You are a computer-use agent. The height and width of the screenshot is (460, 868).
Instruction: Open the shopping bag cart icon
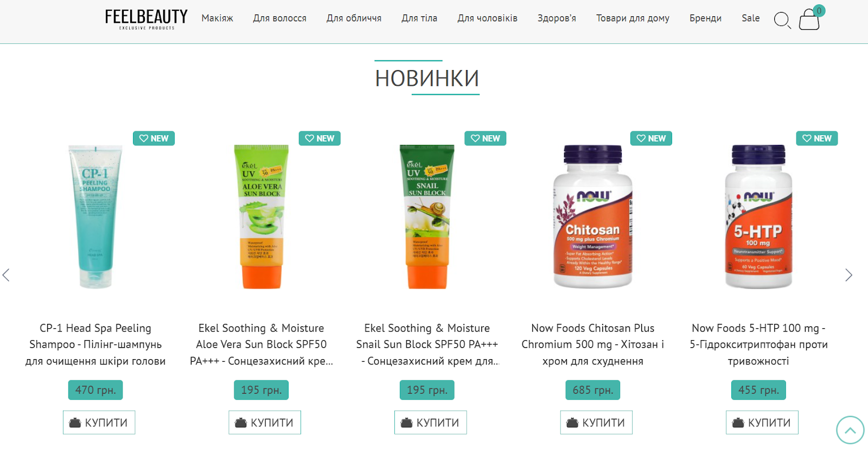(x=809, y=20)
